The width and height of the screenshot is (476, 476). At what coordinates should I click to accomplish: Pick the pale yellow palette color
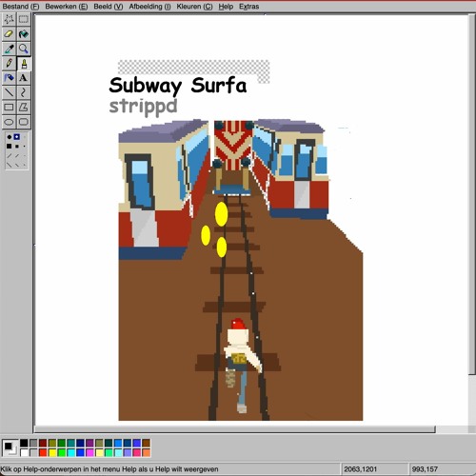click(x=99, y=452)
